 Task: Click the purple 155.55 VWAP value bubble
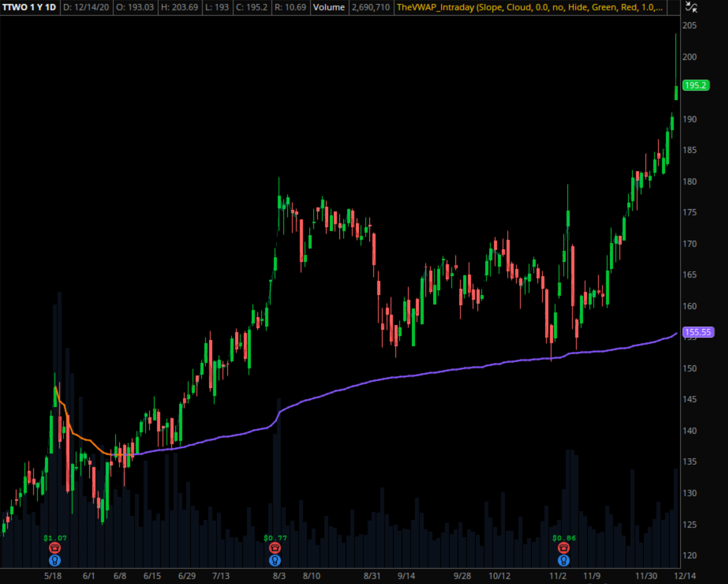[698, 332]
